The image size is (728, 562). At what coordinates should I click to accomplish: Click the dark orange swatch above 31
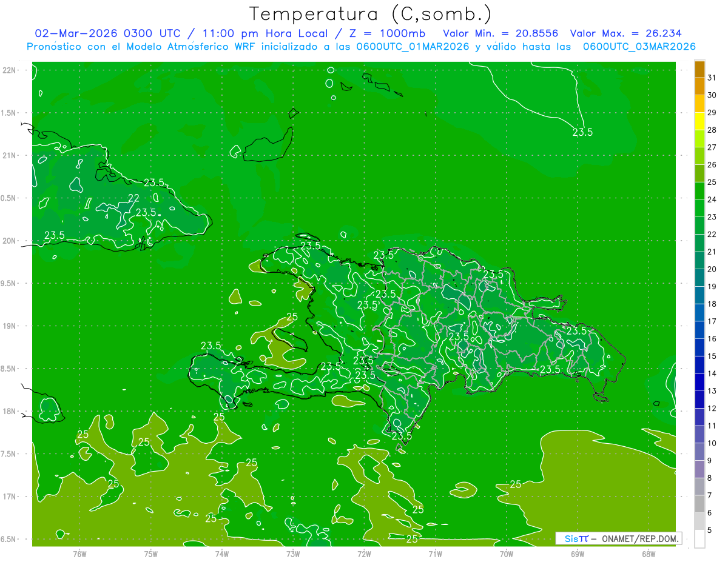[699, 70]
